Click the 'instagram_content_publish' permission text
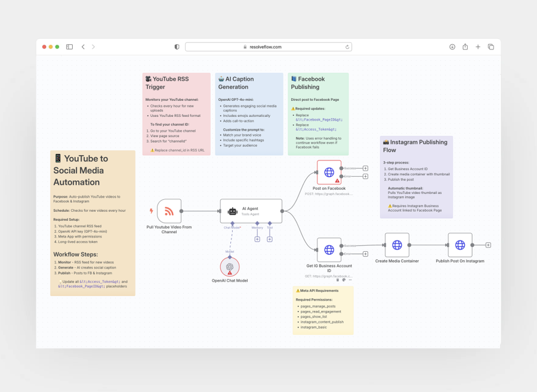Image resolution: width=537 pixels, height=392 pixels. [x=322, y=322]
